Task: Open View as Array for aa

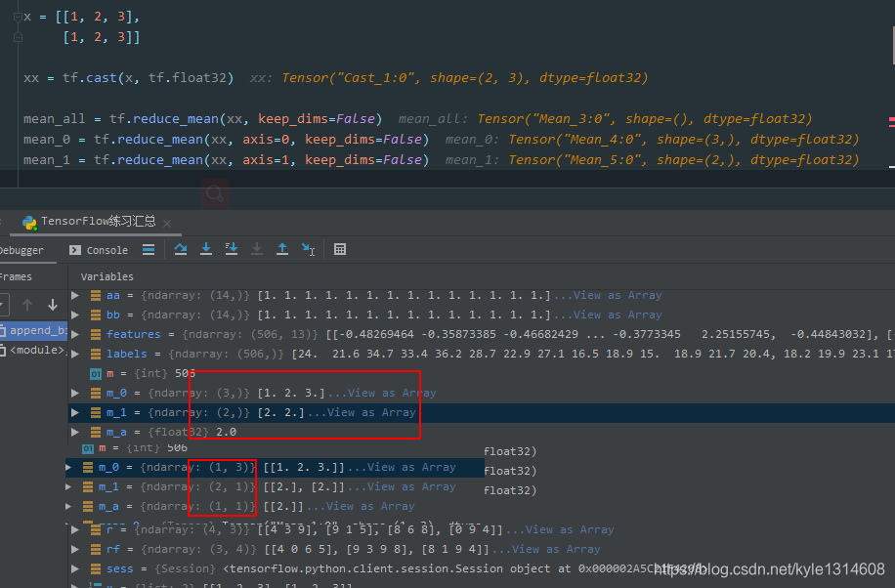Action: pos(618,295)
